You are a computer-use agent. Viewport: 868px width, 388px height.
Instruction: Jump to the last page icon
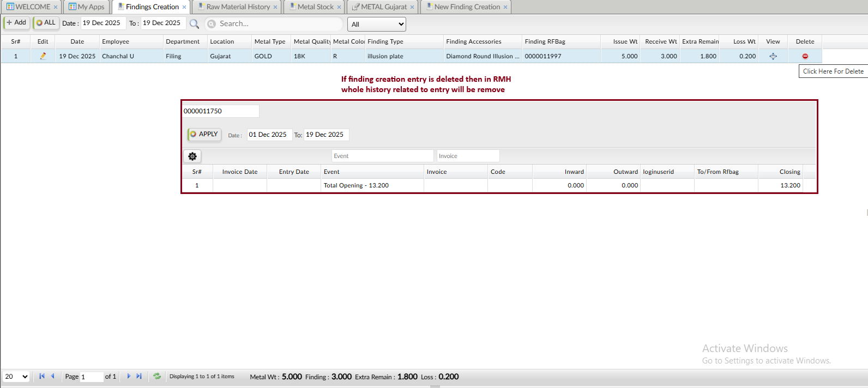coord(139,377)
